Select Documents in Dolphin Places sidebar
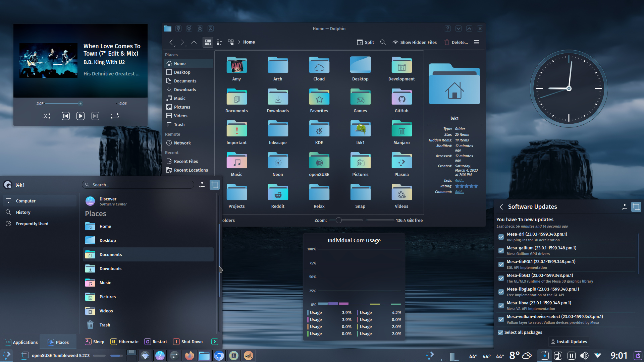 [x=189, y=81]
